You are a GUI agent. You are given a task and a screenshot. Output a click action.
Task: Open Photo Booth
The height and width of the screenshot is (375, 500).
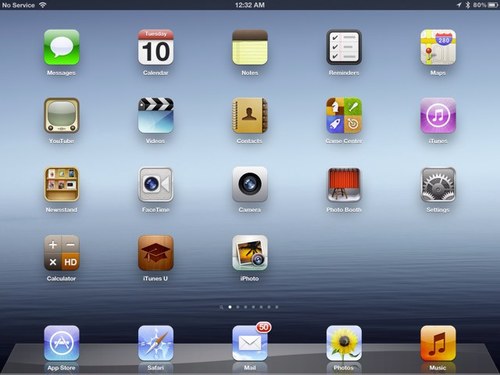pyautogui.click(x=344, y=184)
